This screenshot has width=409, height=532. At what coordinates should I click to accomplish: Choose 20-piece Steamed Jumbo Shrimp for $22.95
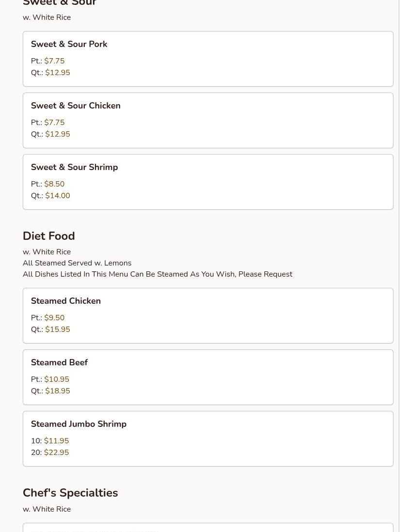[56, 453]
